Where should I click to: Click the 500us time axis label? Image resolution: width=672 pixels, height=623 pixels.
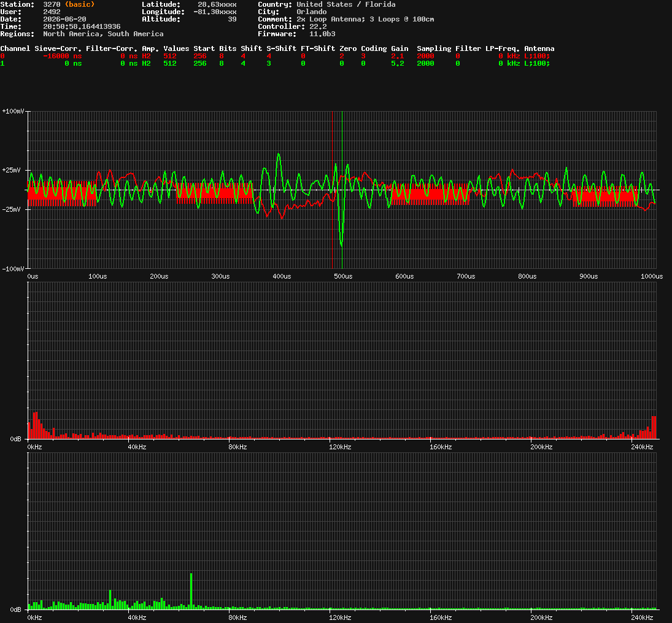pyautogui.click(x=343, y=277)
